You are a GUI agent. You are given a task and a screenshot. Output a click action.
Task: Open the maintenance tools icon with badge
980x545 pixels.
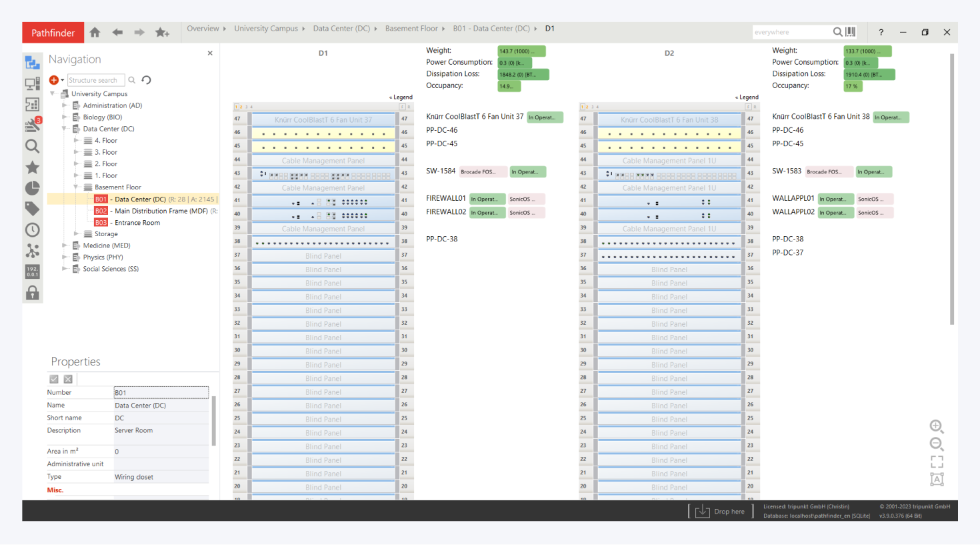pyautogui.click(x=32, y=125)
